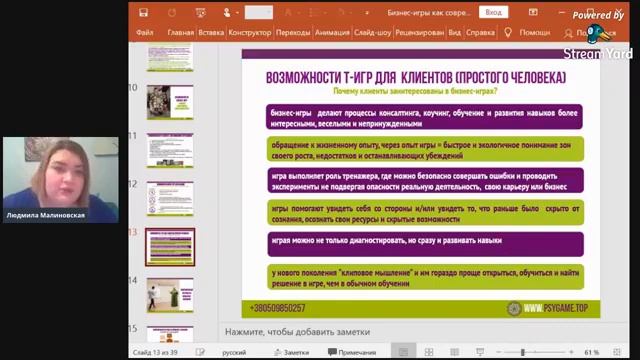Toggle the Примечания comments button
The image size is (640, 360).
pos(352,352)
